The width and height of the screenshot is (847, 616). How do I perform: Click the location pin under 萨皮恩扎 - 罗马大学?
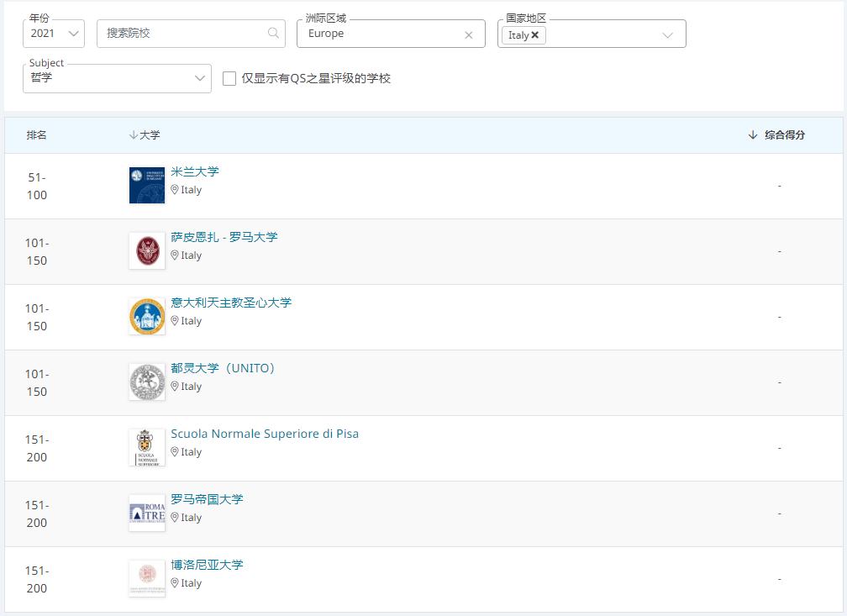pyautogui.click(x=175, y=255)
